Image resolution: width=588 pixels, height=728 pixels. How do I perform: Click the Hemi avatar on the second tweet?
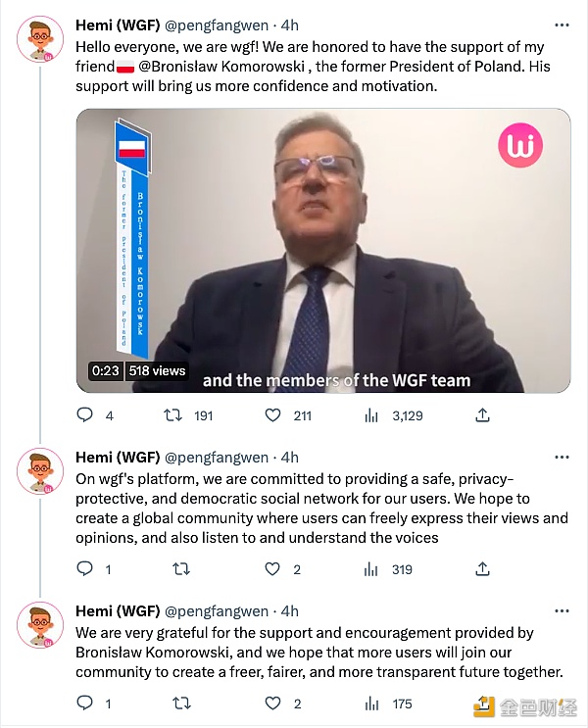click(x=40, y=472)
